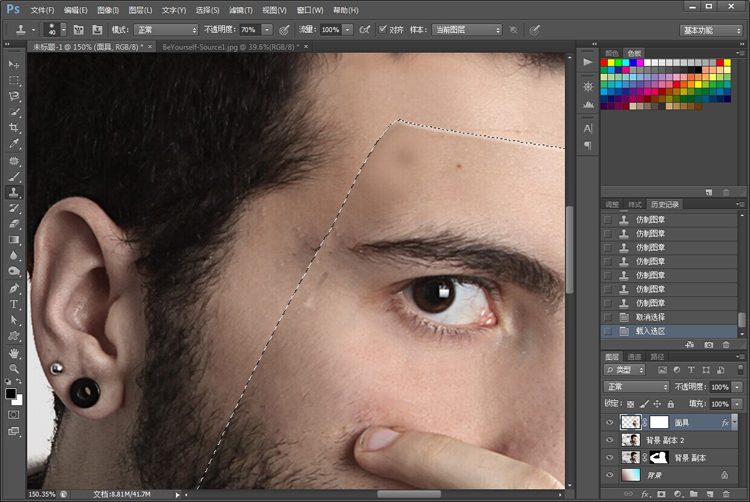Select the Zoom tool
The height and width of the screenshot is (502, 750).
14,369
